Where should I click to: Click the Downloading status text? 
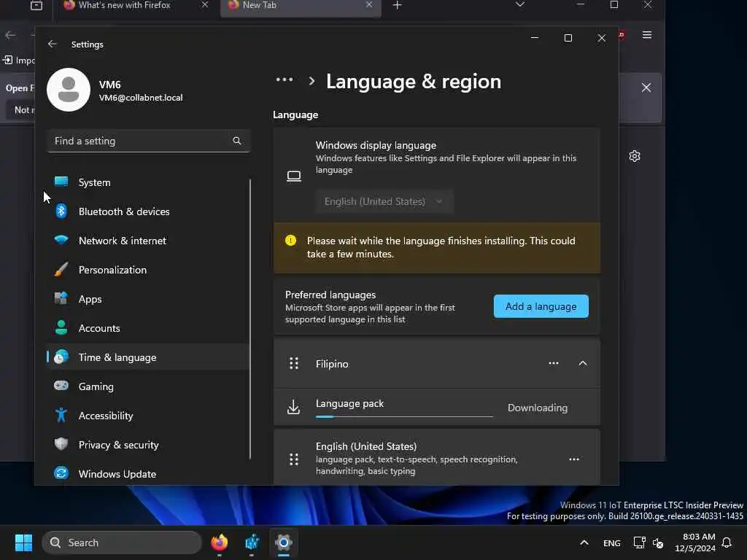pos(538,408)
